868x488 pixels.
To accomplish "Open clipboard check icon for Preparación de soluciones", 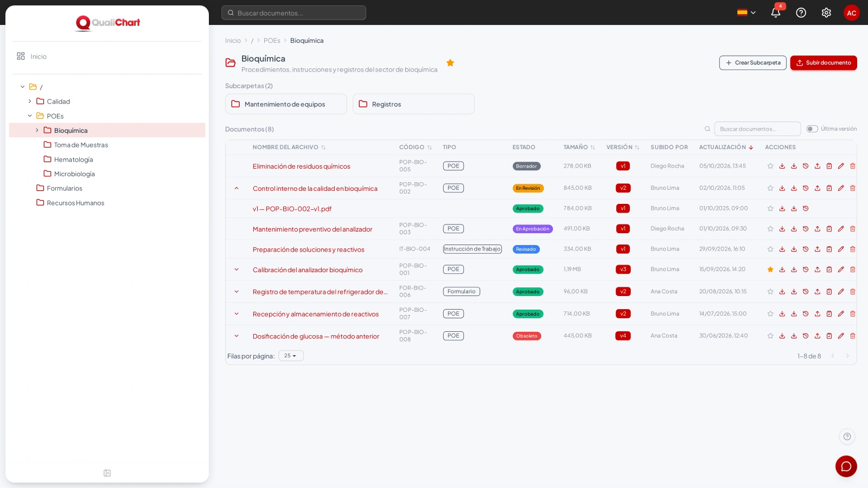I will [829, 249].
